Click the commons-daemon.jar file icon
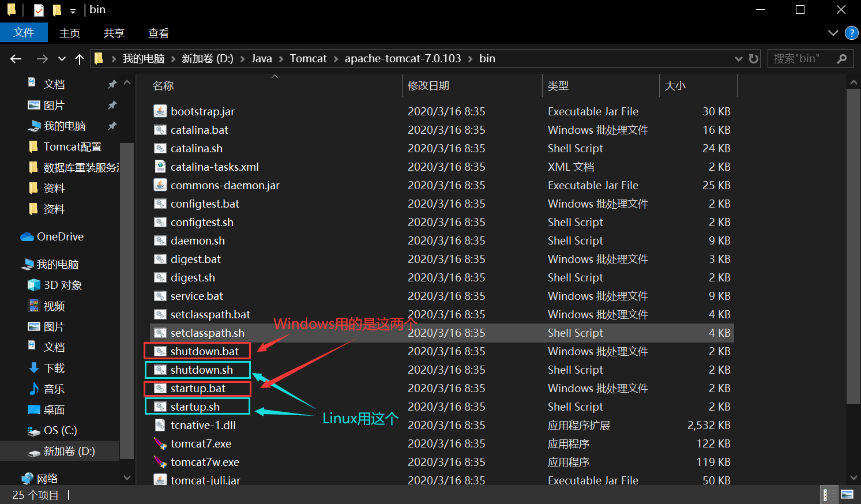Screen dimensions: 861x504 160,185
